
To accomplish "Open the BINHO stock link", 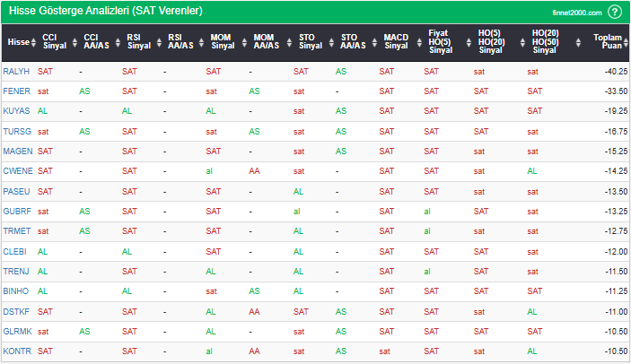I will point(16,290).
